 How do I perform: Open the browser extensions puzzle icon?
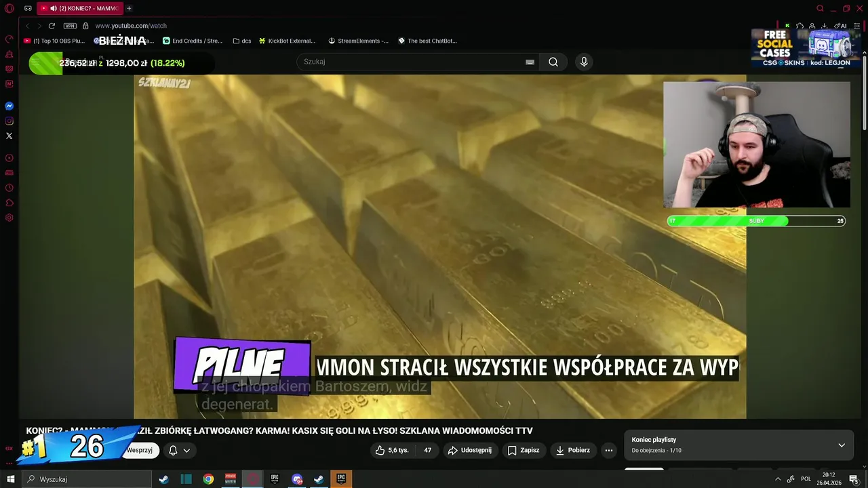coord(800,26)
